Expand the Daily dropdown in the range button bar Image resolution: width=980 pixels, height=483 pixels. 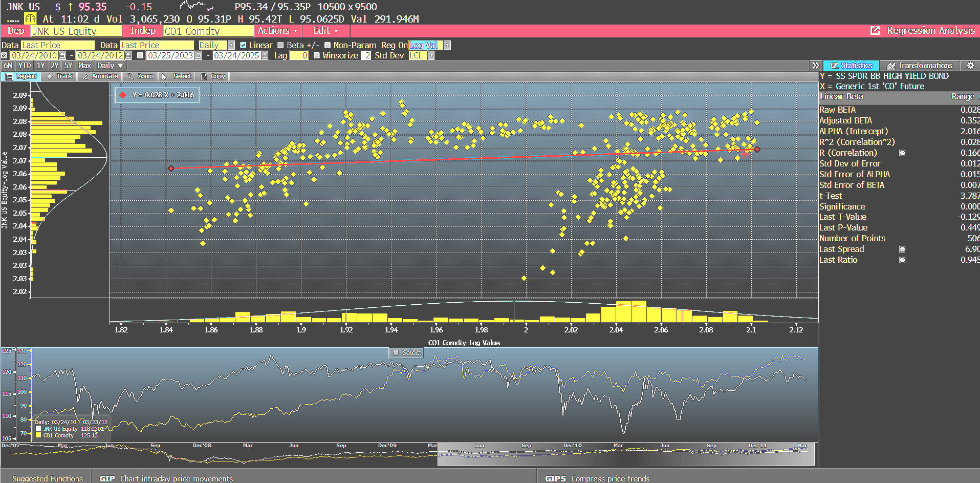[x=110, y=66]
